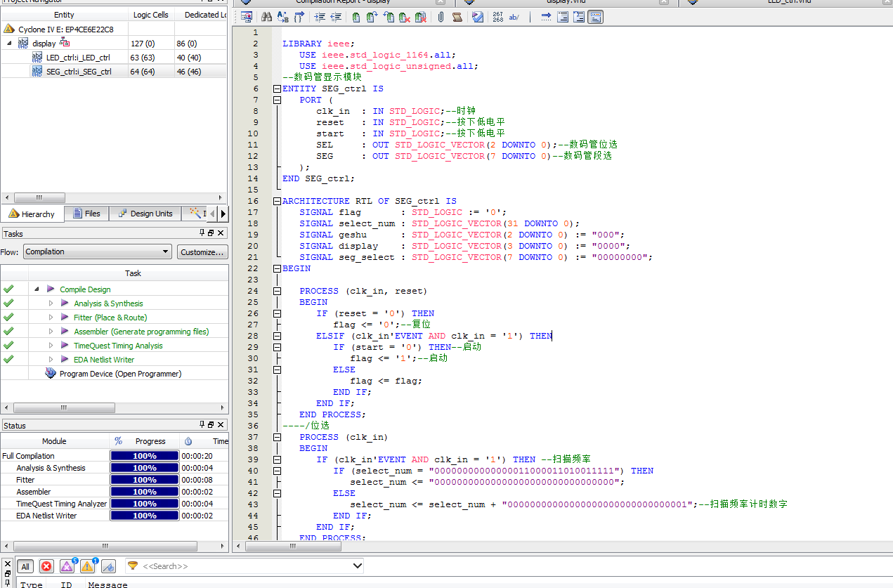Image resolution: width=893 pixels, height=588 pixels.
Task: Click the paperclip Insert File icon
Action: click(x=441, y=17)
